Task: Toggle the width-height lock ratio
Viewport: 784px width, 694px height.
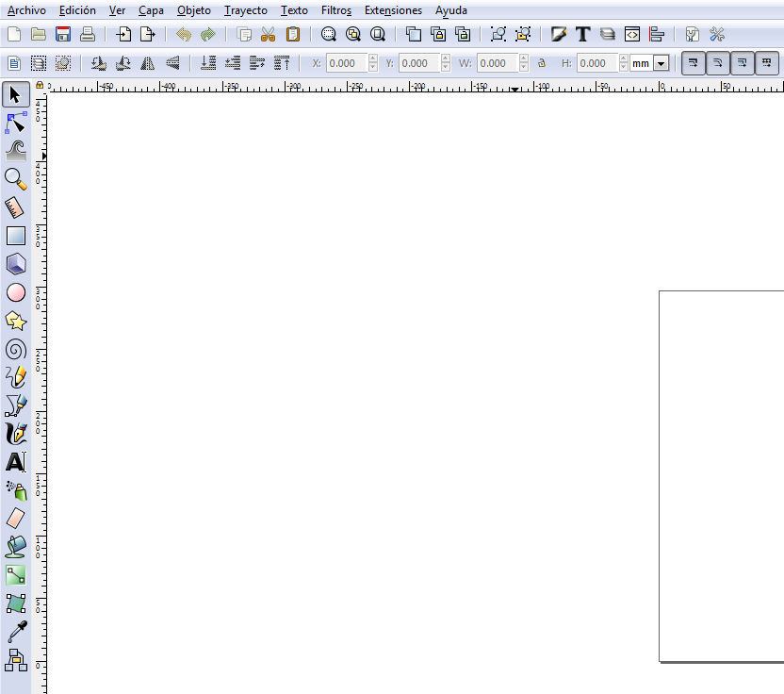Action: click(542, 63)
